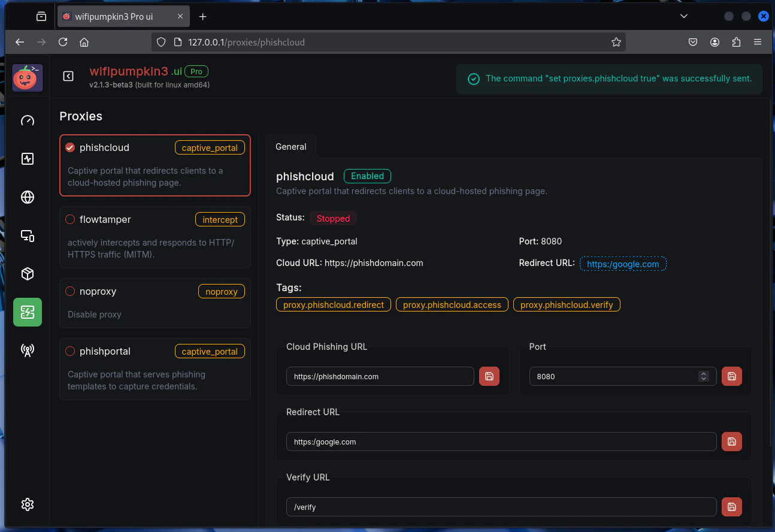The image size is (775, 532).
Task: Open Firefox View tab overview icon
Action: click(41, 17)
